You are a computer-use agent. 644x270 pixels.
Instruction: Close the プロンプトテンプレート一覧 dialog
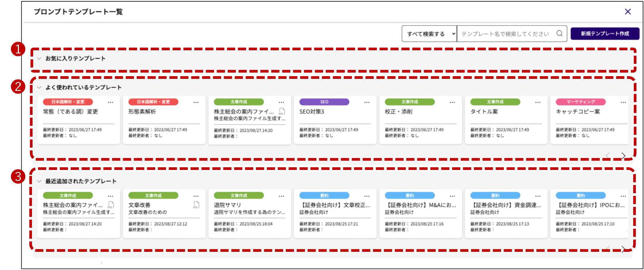click(x=628, y=12)
